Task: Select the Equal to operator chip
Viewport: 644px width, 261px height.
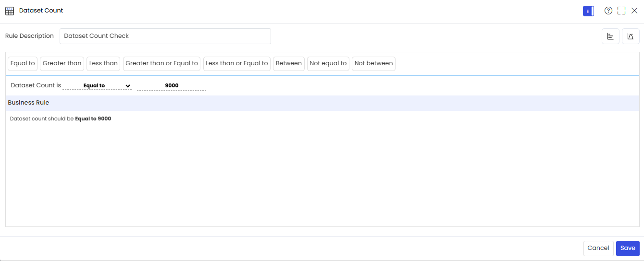Action: pos(23,63)
